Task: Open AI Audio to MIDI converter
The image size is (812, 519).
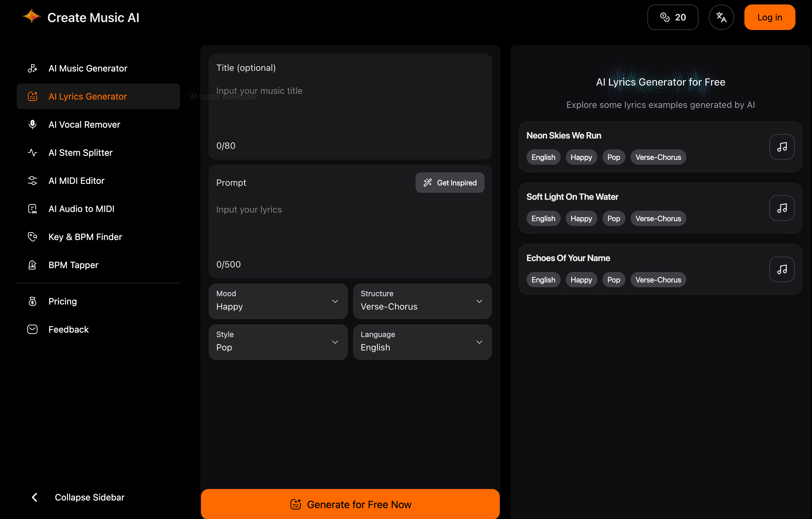Action: (81, 208)
